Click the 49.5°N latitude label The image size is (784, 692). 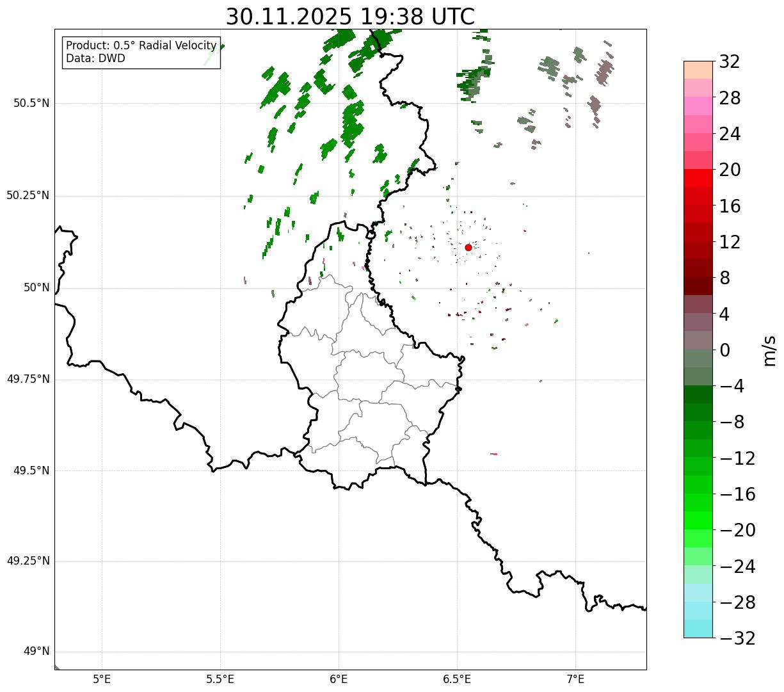(x=31, y=471)
